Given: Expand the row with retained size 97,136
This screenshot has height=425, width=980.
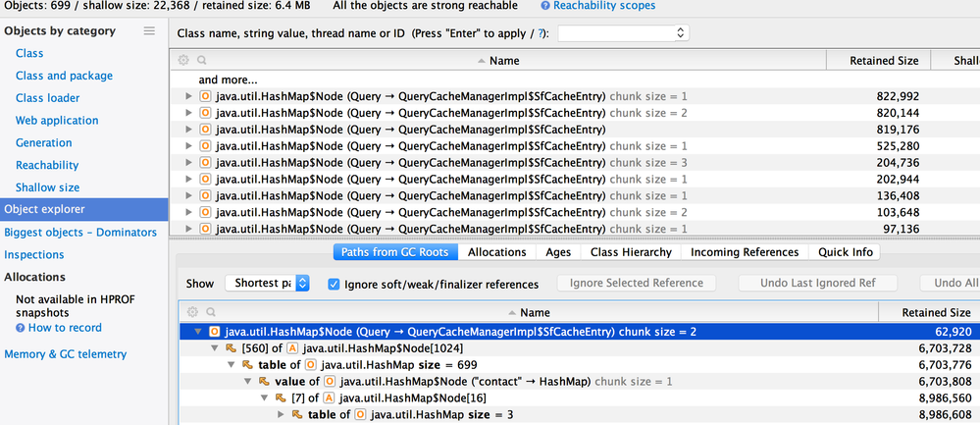Looking at the screenshot, I should tap(189, 229).
